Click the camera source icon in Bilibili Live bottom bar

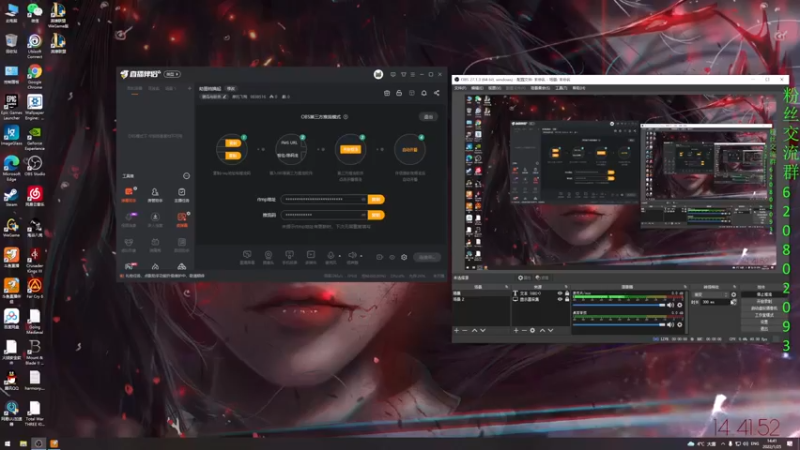pos(268,255)
